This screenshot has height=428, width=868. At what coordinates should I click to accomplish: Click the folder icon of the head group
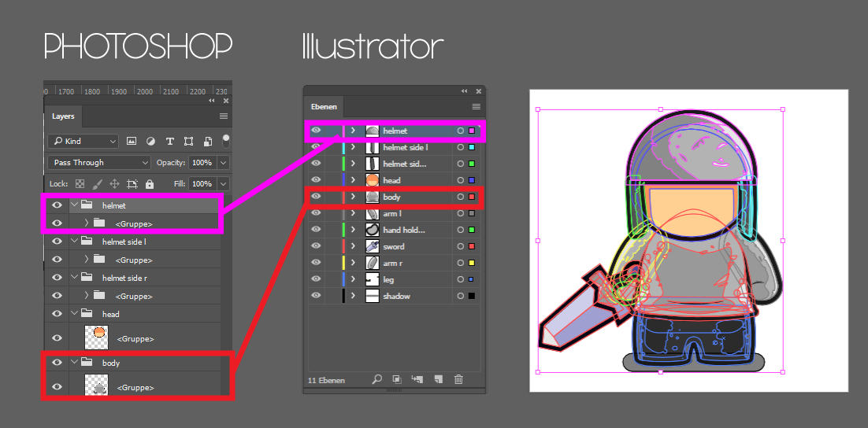click(87, 314)
